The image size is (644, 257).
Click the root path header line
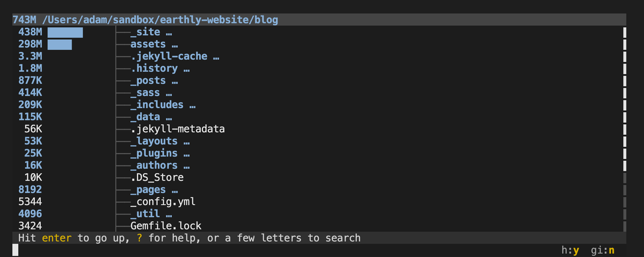pos(145,20)
